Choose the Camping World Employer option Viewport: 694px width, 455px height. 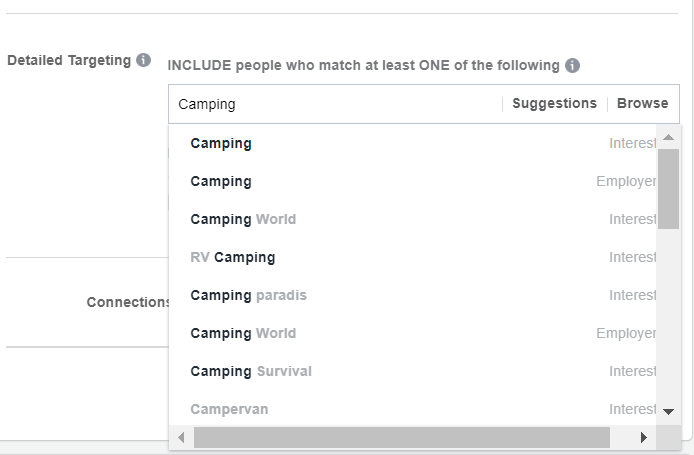(243, 333)
